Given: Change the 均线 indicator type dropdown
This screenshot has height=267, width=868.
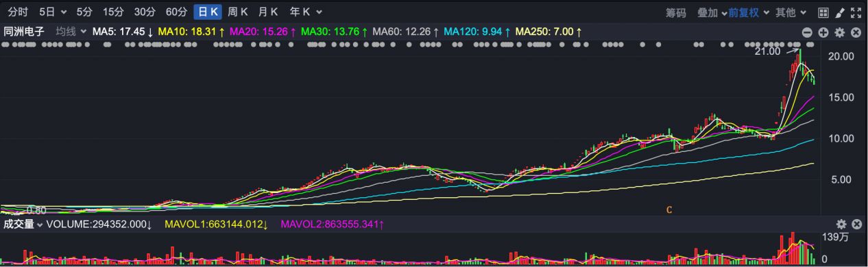Looking at the screenshot, I should pyautogui.click(x=71, y=31).
